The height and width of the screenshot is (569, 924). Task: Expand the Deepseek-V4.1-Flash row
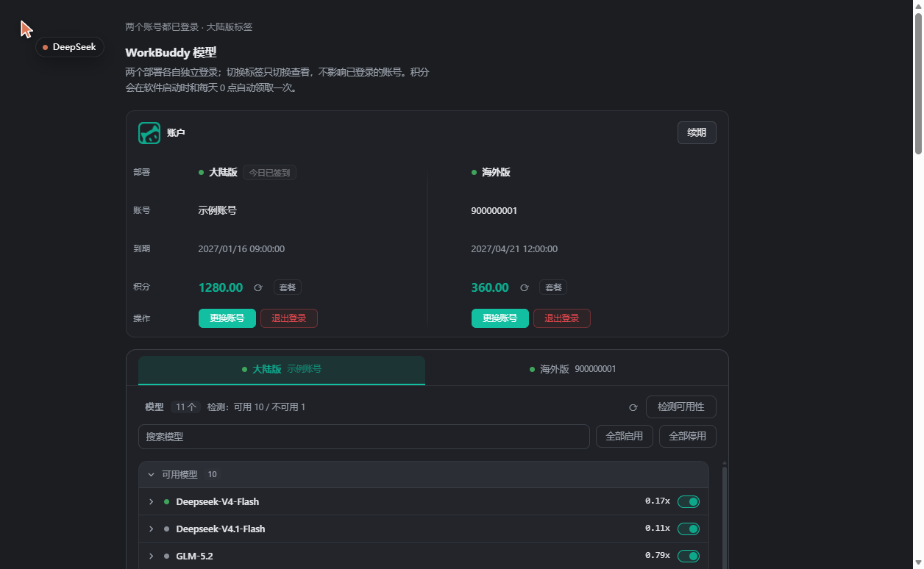click(x=152, y=529)
